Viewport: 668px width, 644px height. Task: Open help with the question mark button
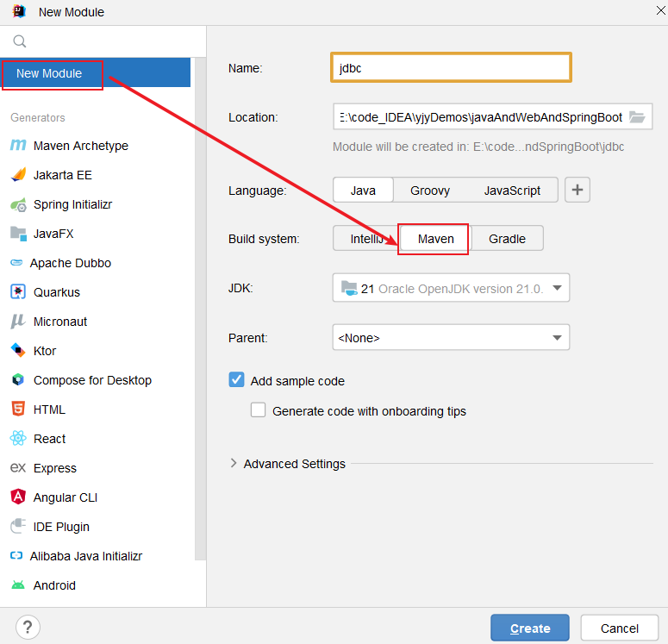[x=28, y=627]
